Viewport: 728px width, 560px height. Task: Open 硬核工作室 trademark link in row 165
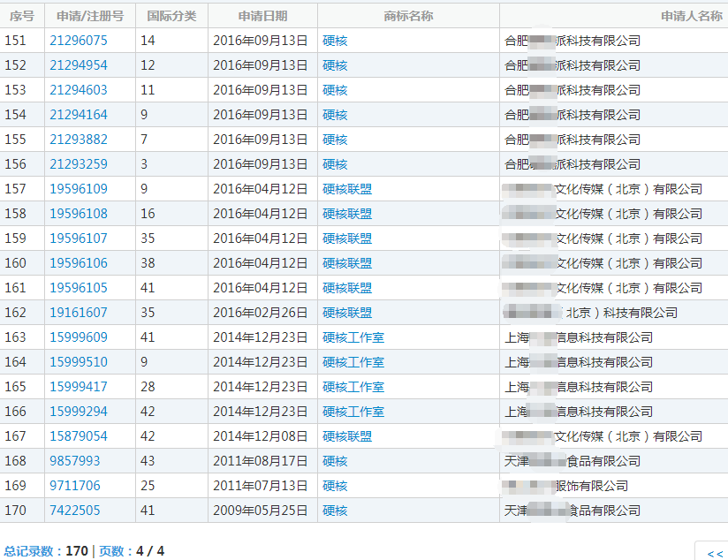(x=353, y=387)
